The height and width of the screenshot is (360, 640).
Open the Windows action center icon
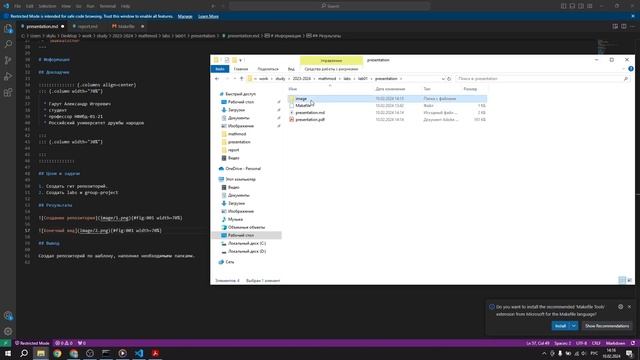pyautogui.click(x=630, y=353)
